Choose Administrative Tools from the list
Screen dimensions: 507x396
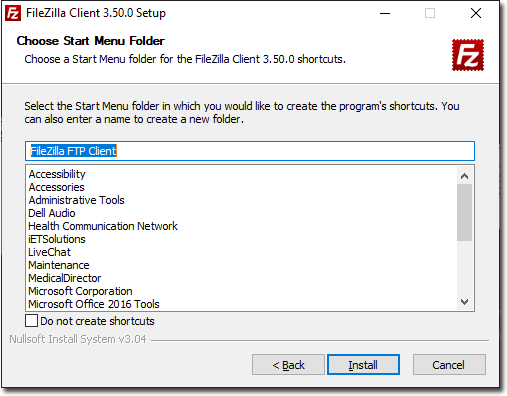76,200
